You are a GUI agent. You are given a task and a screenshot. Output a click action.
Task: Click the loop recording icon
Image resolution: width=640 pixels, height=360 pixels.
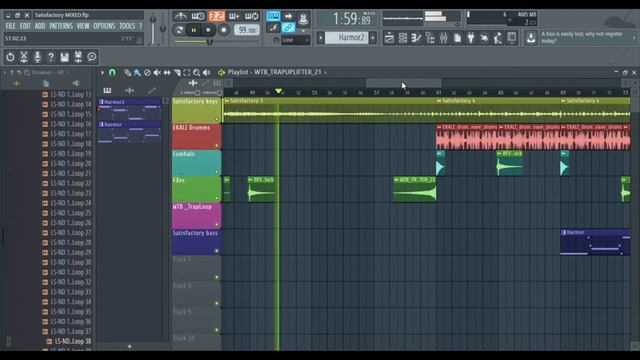coord(251,16)
